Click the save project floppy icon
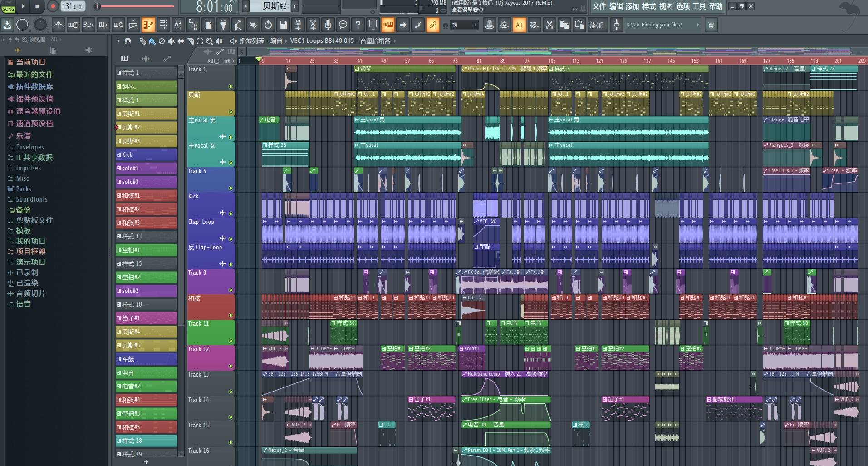This screenshot has width=868, height=466. click(x=283, y=25)
